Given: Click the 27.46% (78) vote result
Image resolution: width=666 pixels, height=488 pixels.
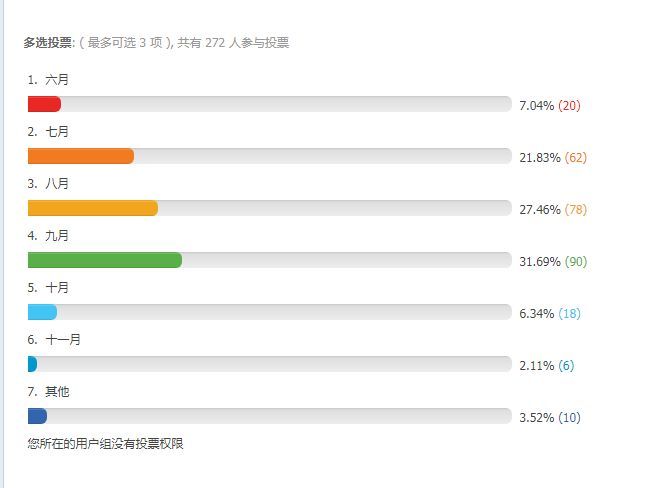Looking at the screenshot, I should pos(553,210).
